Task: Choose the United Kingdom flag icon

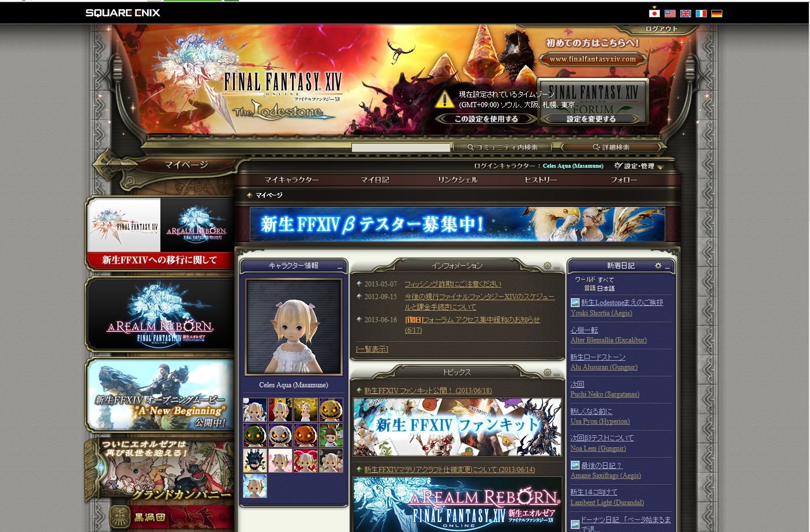Action: coord(685,13)
